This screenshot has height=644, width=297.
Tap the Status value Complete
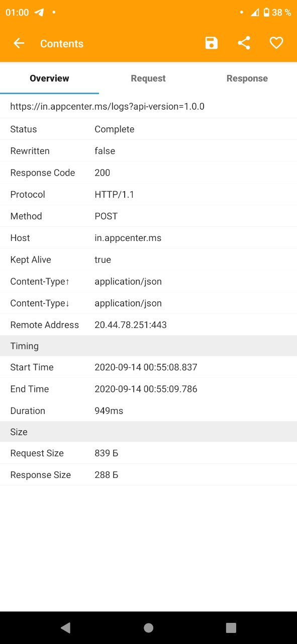coord(115,129)
